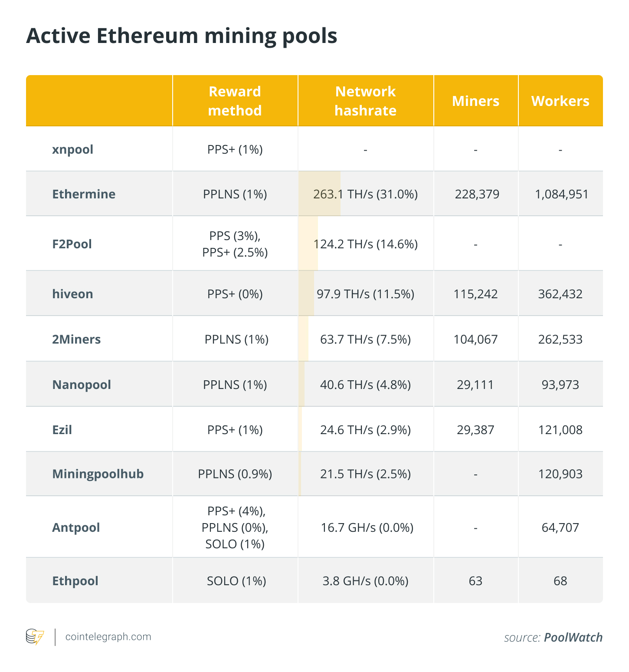Select the Nanopool row label

[x=82, y=385]
